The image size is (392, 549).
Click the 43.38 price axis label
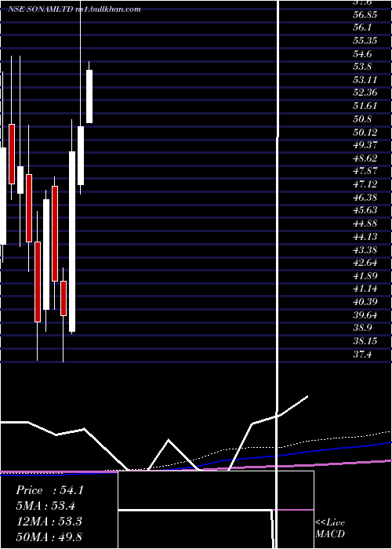coord(365,250)
